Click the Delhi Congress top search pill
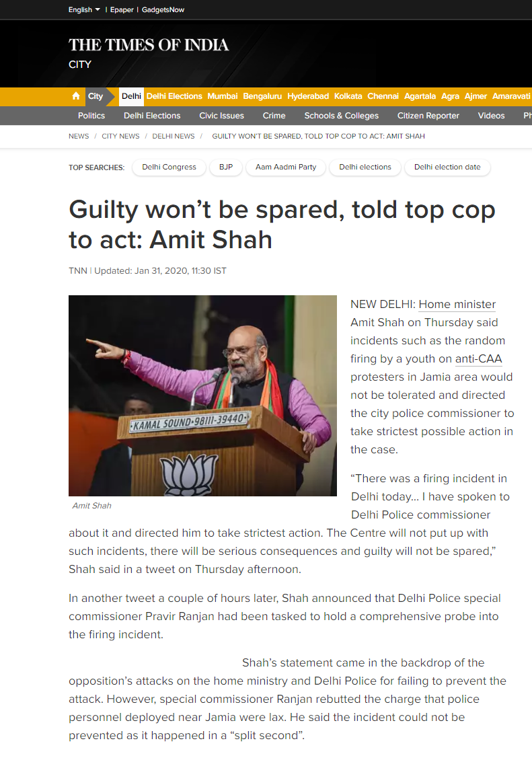The image size is (532, 760). click(x=169, y=167)
